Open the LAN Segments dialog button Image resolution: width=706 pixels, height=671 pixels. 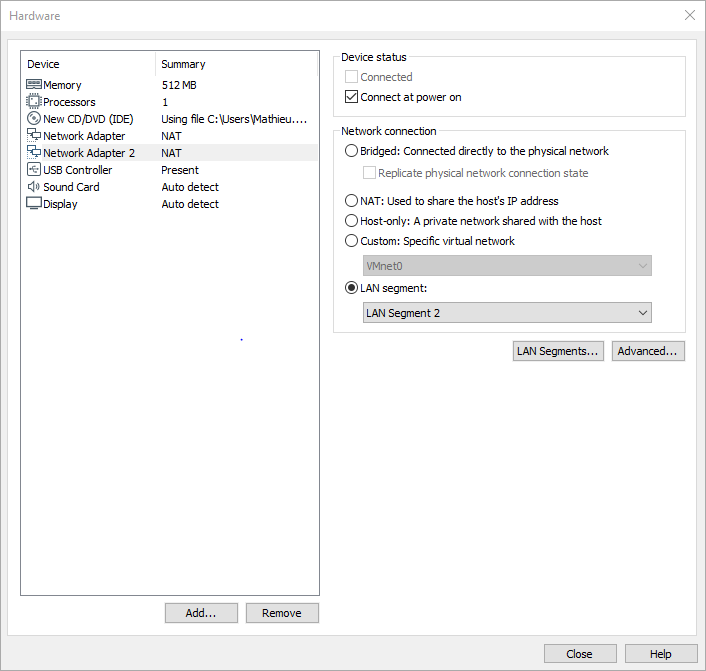pyautogui.click(x=558, y=351)
